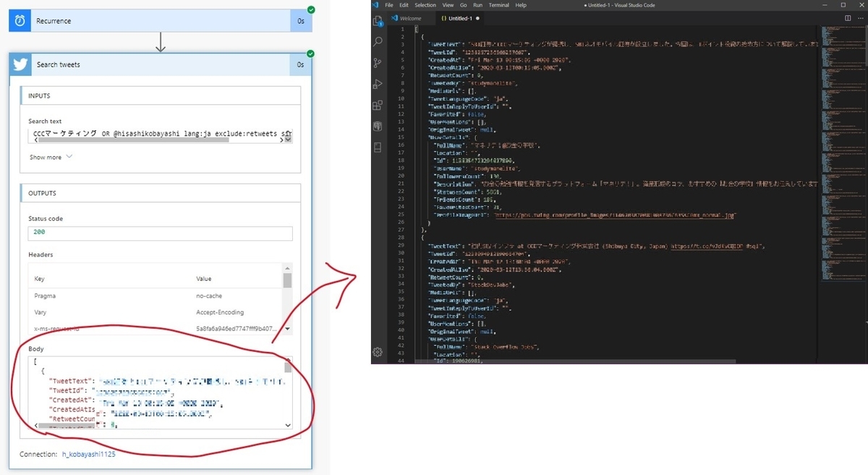Open the Edit menu in VS Code
The image size is (868, 475).
404,5
